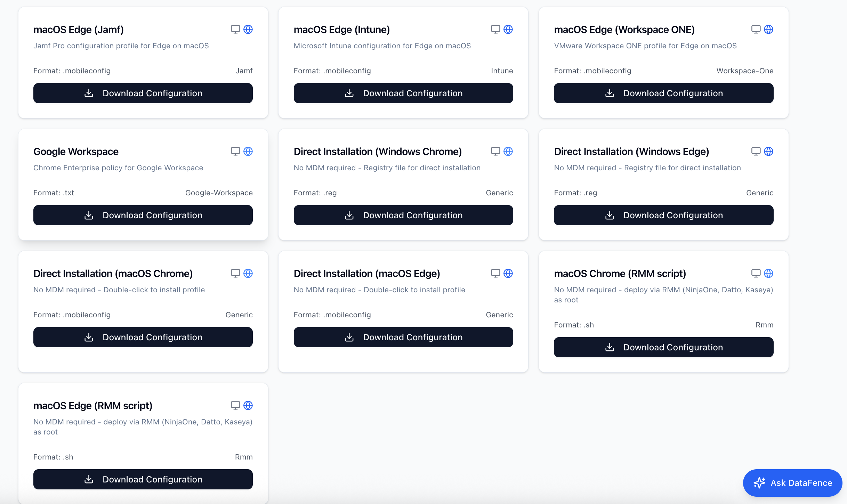
Task: Click 'Format: .mobileconfig' on macOS Edge direct install card
Action: [x=332, y=315]
